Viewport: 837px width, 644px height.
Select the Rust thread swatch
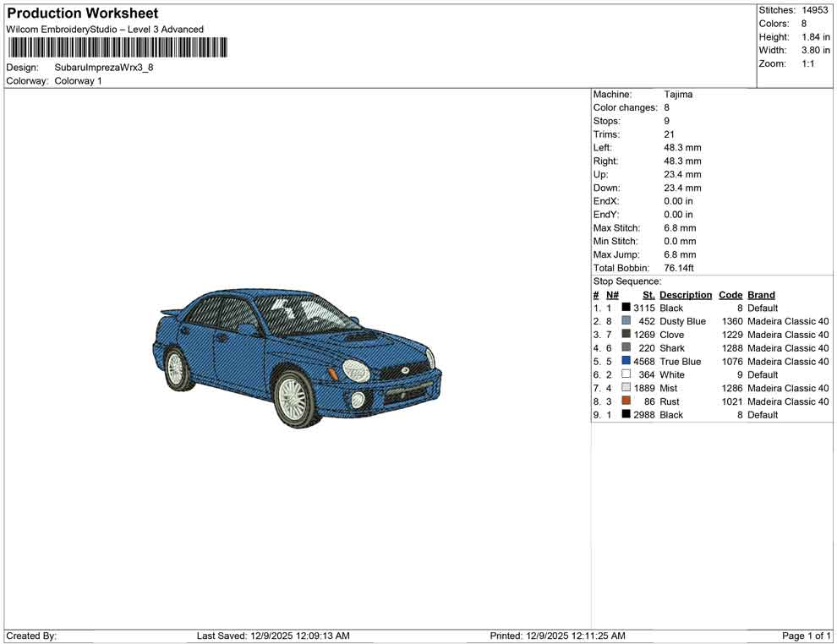[x=626, y=401]
